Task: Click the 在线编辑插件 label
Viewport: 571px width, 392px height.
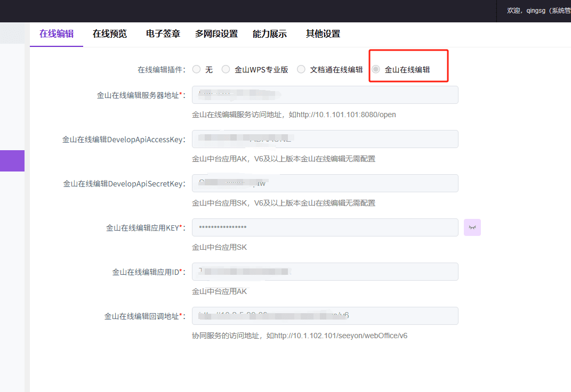Action: pos(162,69)
